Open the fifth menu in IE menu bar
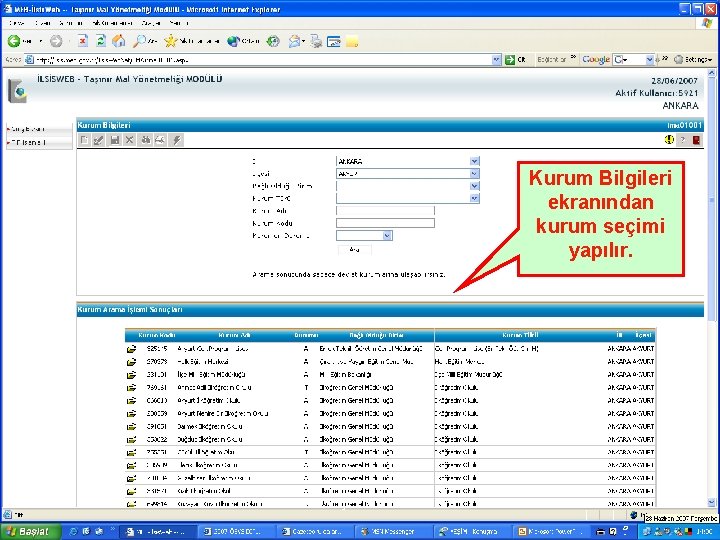This screenshot has width=720, height=540. click(151, 22)
